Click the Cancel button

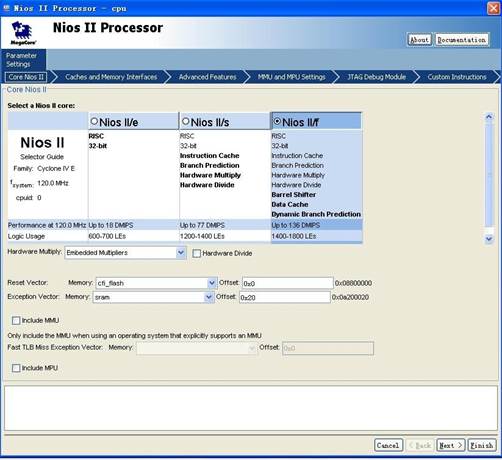388,445
